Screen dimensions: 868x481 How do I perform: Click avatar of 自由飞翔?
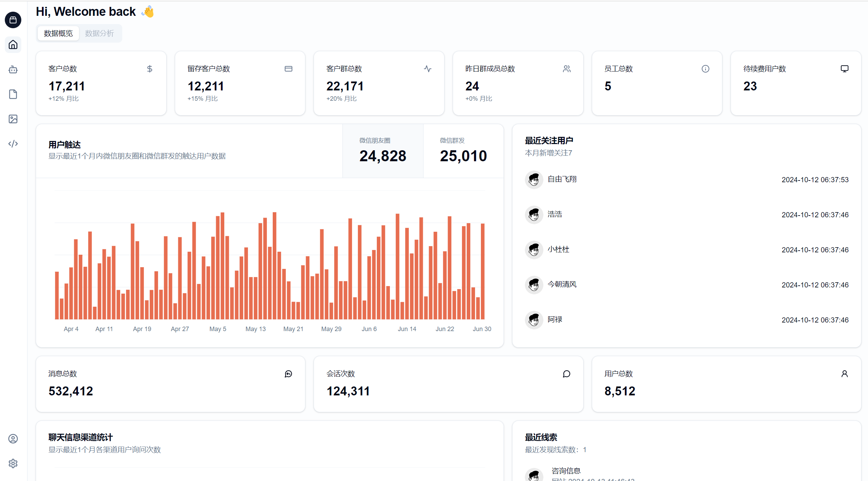[x=534, y=179]
